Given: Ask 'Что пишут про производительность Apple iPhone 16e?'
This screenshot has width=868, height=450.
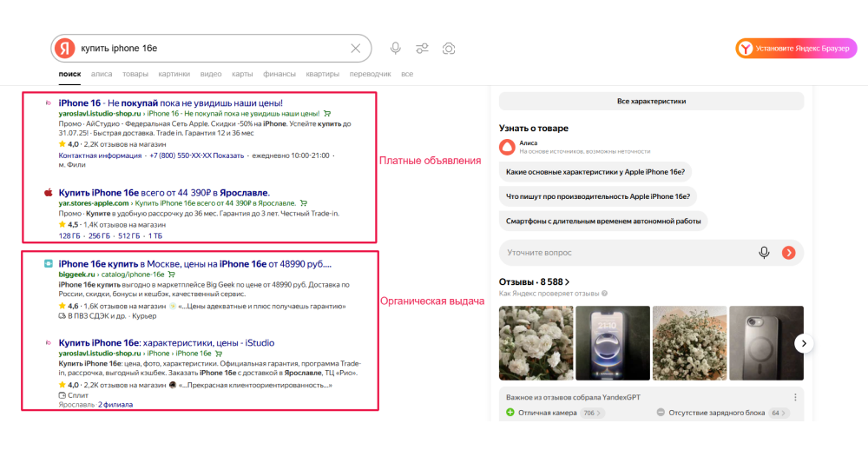Looking at the screenshot, I should (598, 196).
